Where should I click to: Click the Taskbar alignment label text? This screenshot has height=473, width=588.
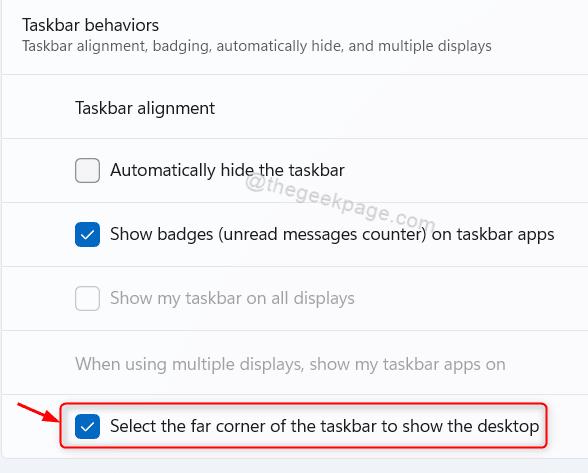[x=145, y=108]
